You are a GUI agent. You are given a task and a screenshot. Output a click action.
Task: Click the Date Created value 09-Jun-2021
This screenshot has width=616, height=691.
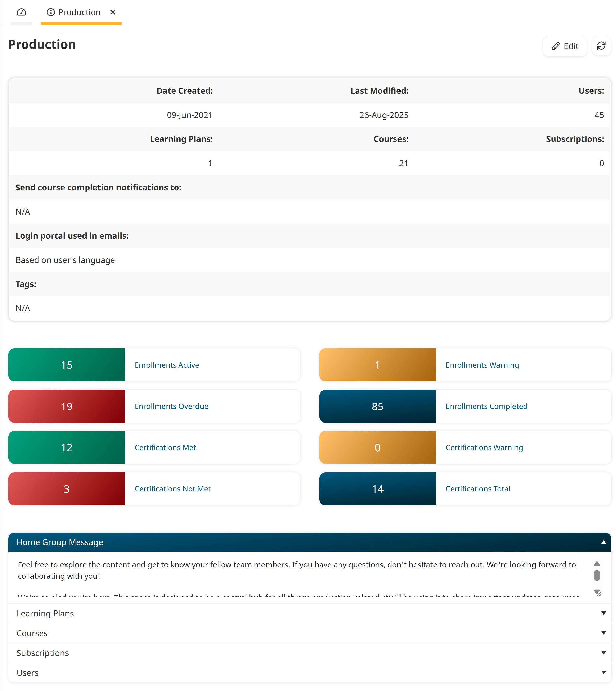[190, 115]
